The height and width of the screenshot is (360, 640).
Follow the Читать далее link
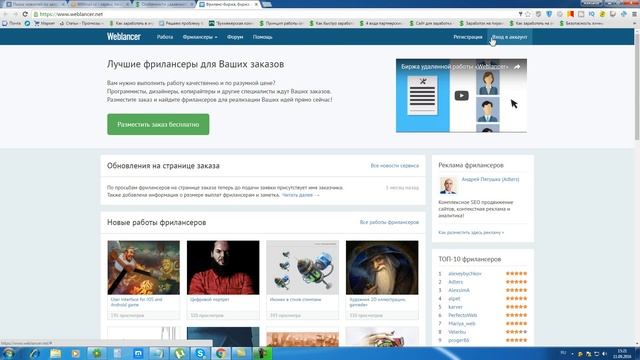point(300,195)
